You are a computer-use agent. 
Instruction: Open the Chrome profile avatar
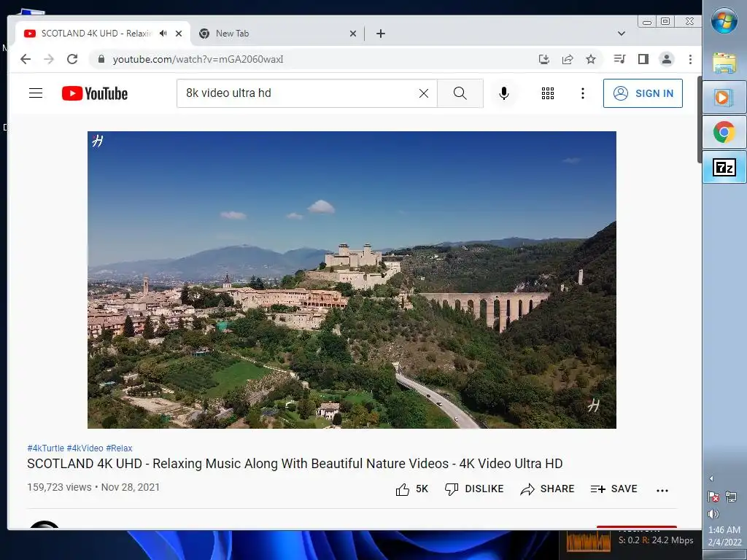[x=667, y=59]
